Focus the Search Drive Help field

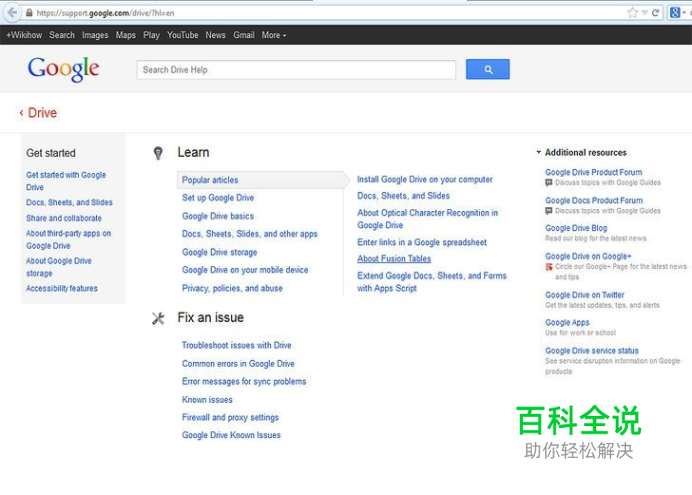296,70
